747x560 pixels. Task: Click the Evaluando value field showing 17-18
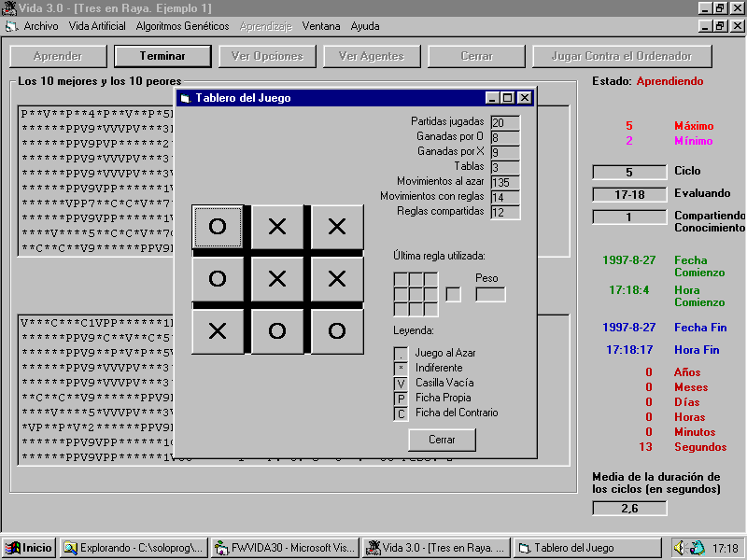coord(629,194)
